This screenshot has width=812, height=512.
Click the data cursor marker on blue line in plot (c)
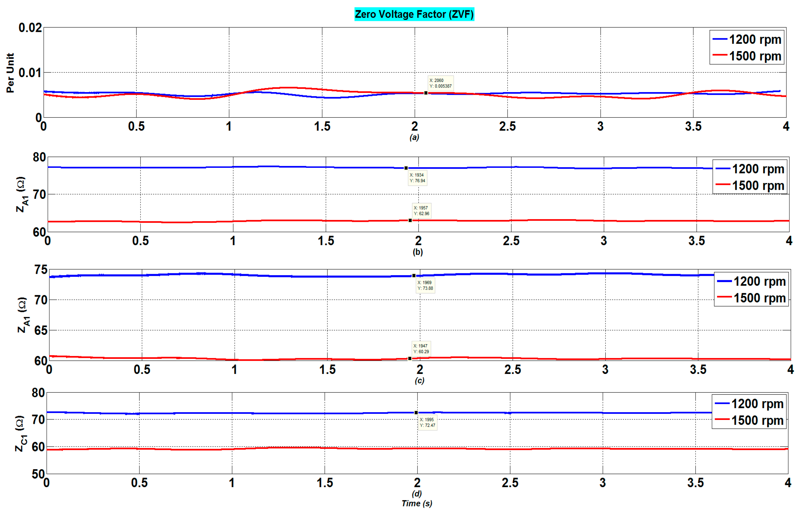pyautogui.click(x=414, y=276)
